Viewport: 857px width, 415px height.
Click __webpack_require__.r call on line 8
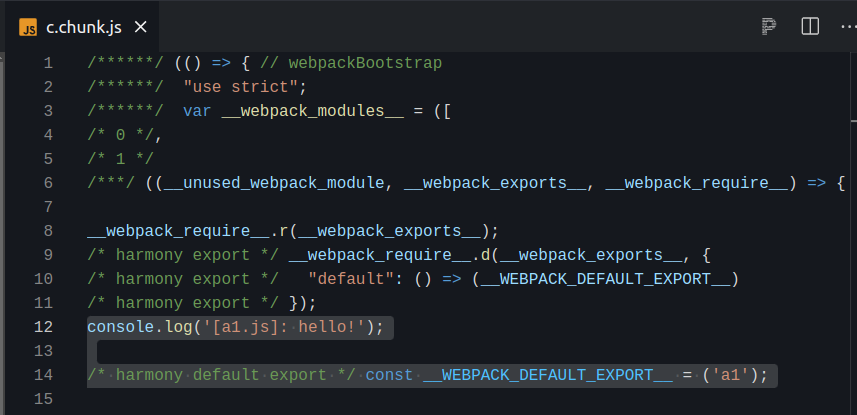click(x=188, y=231)
